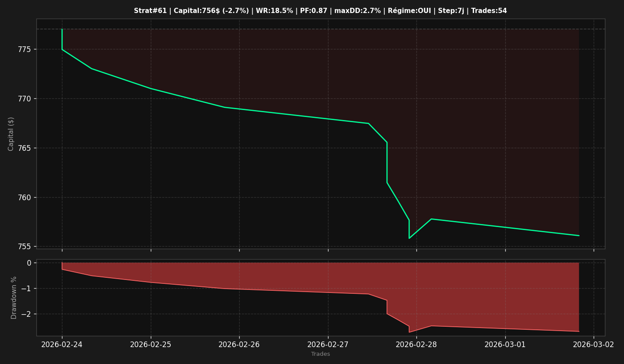Viewport: 624px width, 364px height.
Task: Click the 0 drawdown axis value
Action: point(29,263)
